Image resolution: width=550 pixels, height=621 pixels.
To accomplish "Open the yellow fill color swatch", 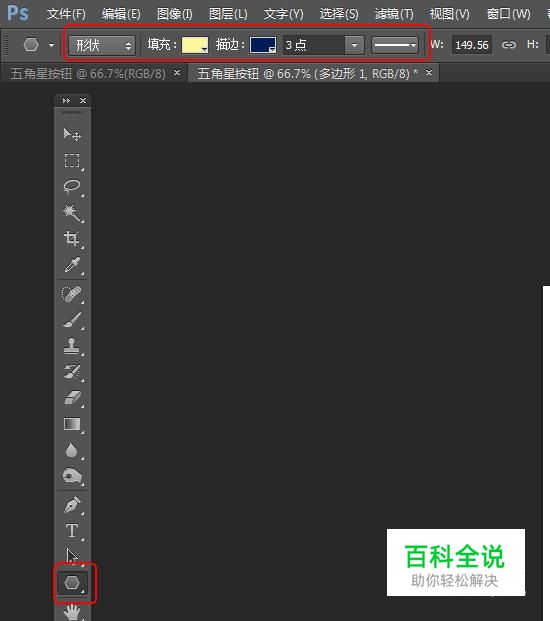I will [195, 45].
